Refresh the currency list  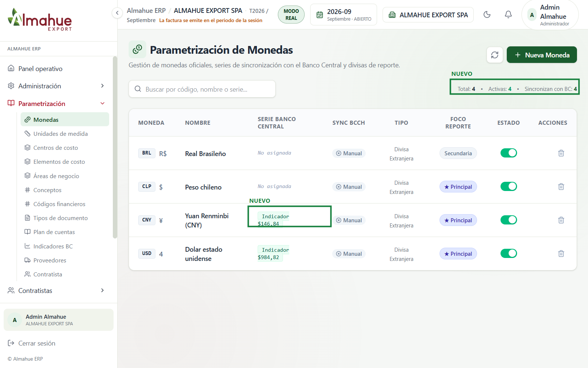[495, 55]
